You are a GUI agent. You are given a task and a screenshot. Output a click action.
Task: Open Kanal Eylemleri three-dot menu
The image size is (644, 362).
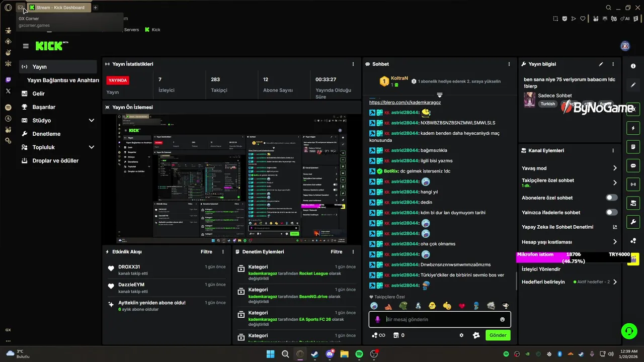coord(613,150)
